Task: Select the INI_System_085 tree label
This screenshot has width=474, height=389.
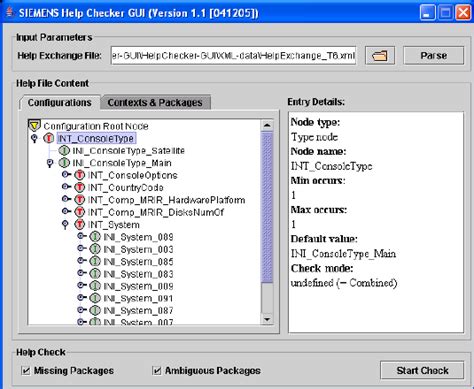Action: pos(138,262)
